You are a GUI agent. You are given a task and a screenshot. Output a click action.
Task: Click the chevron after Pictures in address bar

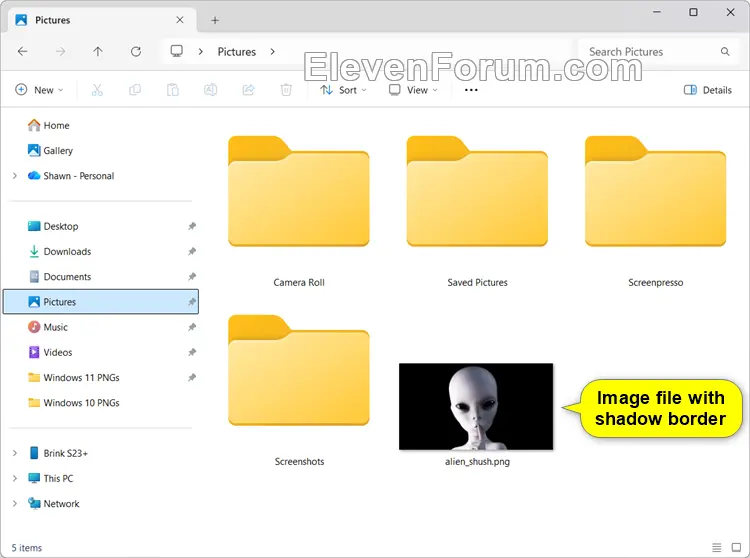tap(273, 52)
